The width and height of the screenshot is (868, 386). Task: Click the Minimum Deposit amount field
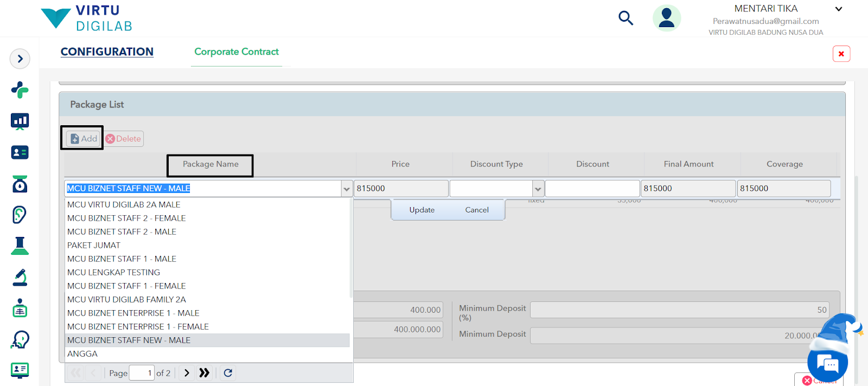pyautogui.click(x=680, y=336)
